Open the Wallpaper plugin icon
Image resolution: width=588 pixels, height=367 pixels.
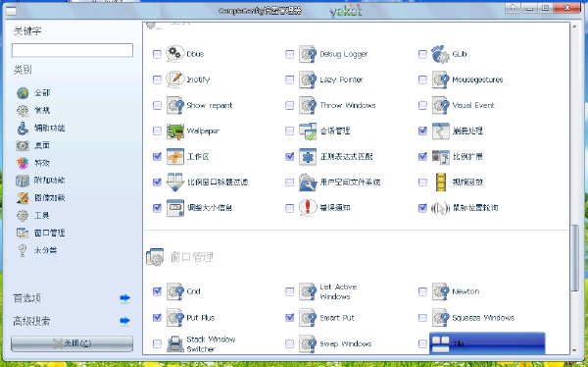[x=175, y=131]
